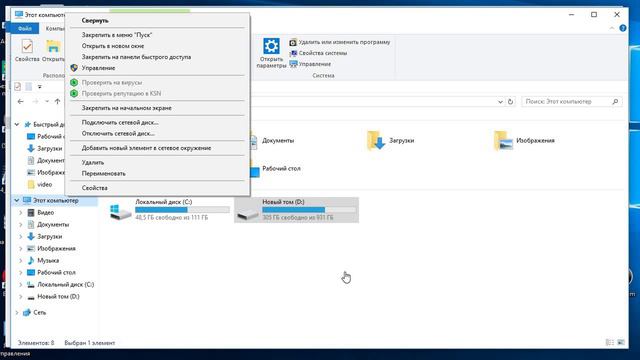
Task: Expand the Сеть tree node
Action: [17, 313]
